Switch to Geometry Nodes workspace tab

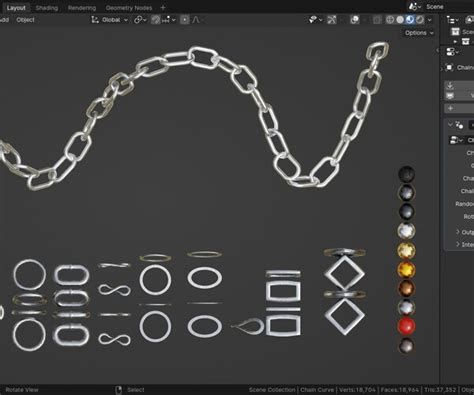[129, 8]
